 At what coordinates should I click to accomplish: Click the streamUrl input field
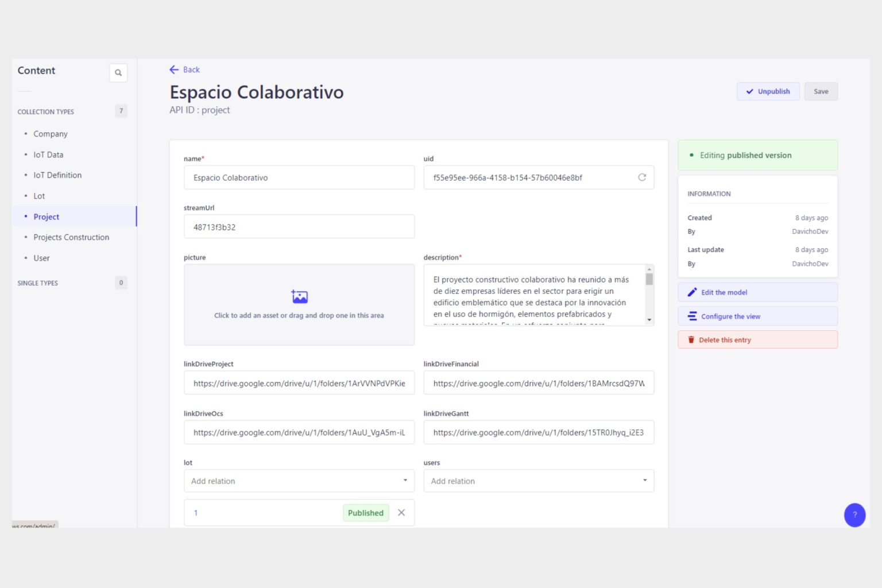tap(299, 227)
